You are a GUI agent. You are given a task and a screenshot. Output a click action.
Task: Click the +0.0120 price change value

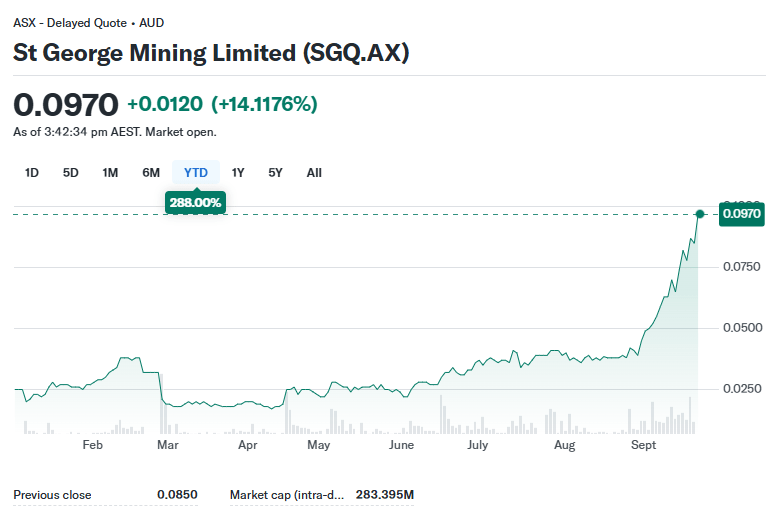(x=165, y=104)
